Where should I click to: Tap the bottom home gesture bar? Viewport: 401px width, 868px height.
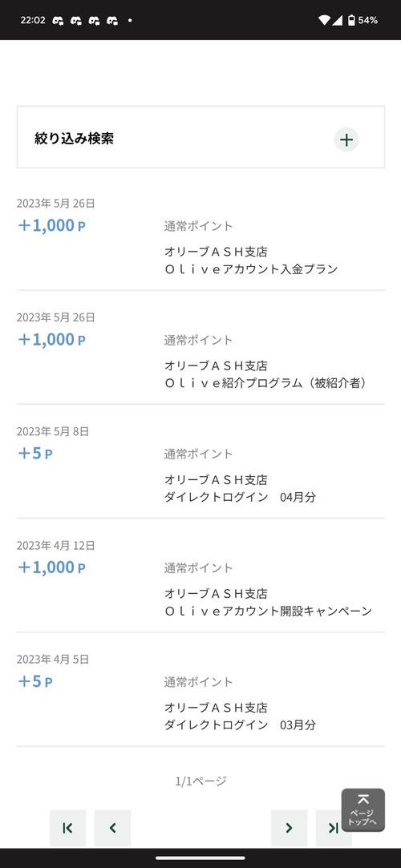pos(200,858)
